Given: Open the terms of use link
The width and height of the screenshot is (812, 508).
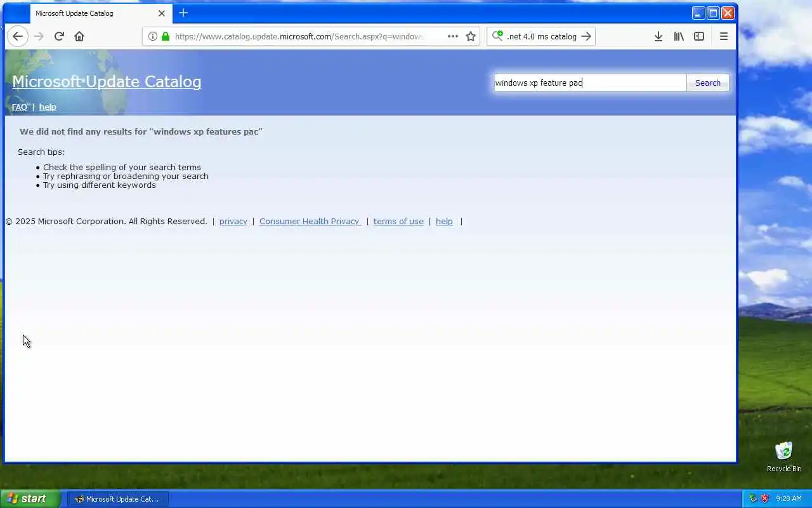Looking at the screenshot, I should [x=398, y=221].
